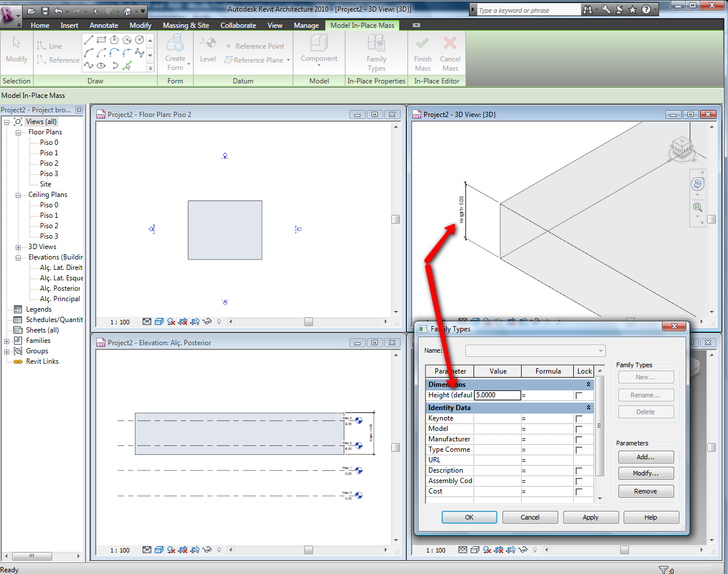The height and width of the screenshot is (574, 728).
Task: Click the Add... parameter button
Action: click(646, 457)
